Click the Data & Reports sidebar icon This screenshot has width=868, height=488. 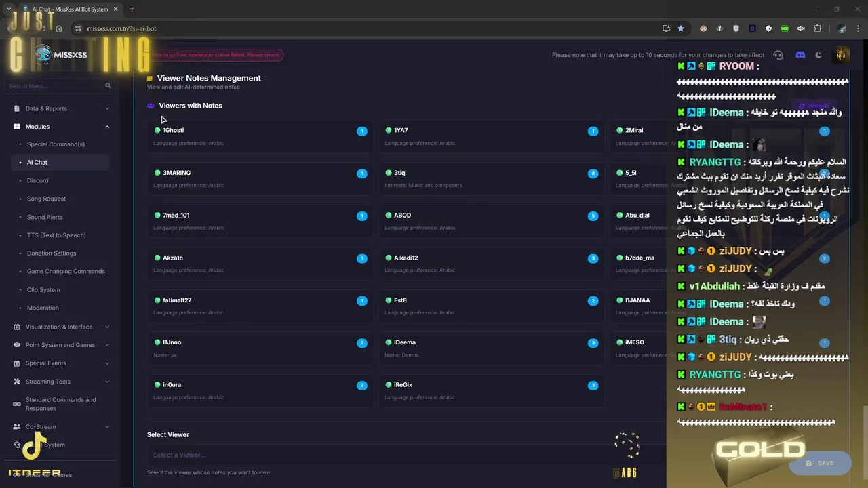coord(17,108)
